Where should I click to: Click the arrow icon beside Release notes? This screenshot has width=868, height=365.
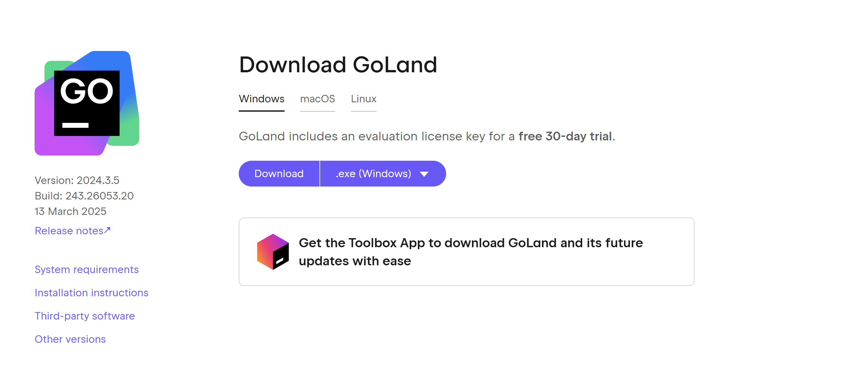pyautogui.click(x=108, y=230)
